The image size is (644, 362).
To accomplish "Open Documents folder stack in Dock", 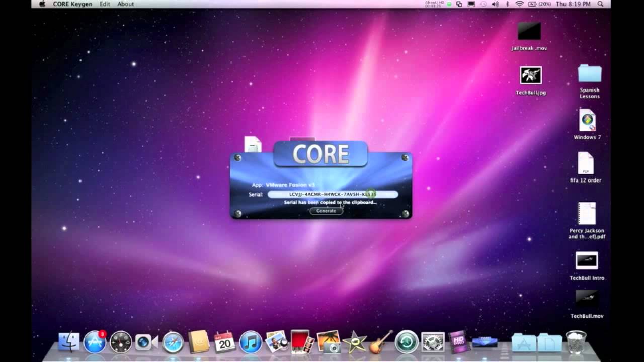I will [x=549, y=342].
